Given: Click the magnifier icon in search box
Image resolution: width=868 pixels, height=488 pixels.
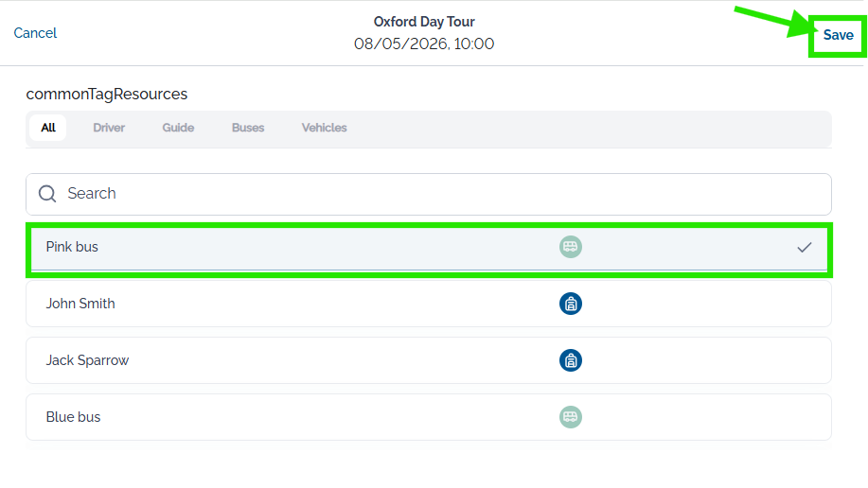Looking at the screenshot, I should (47, 194).
